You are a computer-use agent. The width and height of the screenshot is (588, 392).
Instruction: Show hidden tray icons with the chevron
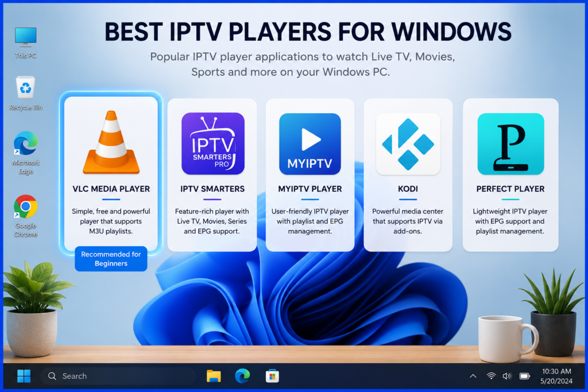pyautogui.click(x=473, y=376)
